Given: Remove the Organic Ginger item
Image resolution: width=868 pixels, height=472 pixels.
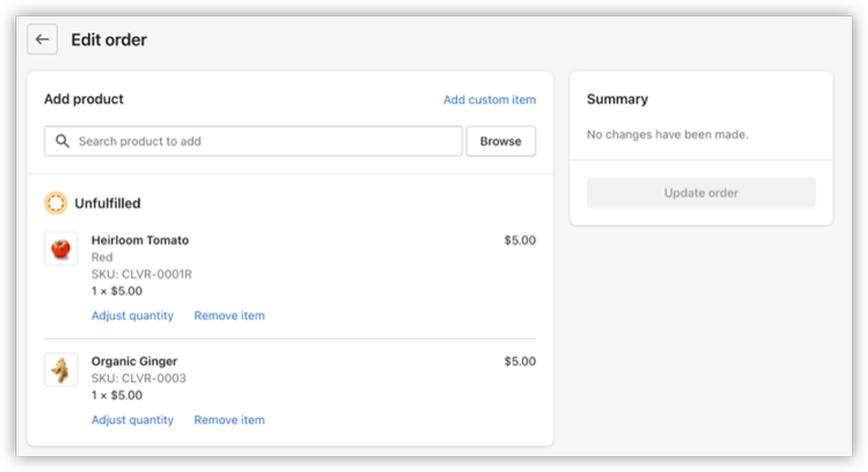Looking at the screenshot, I should click(229, 420).
